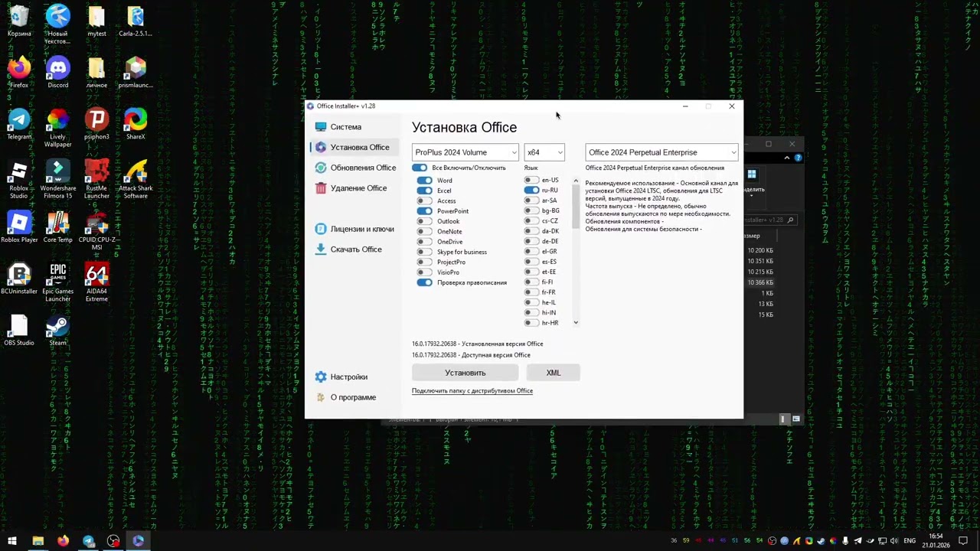Open Core Temp desktop shortcut

[x=58, y=227]
